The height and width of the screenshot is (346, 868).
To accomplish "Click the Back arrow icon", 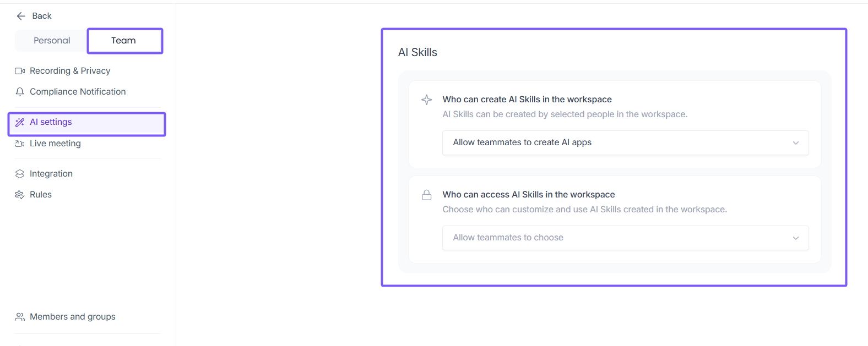I will pos(21,16).
